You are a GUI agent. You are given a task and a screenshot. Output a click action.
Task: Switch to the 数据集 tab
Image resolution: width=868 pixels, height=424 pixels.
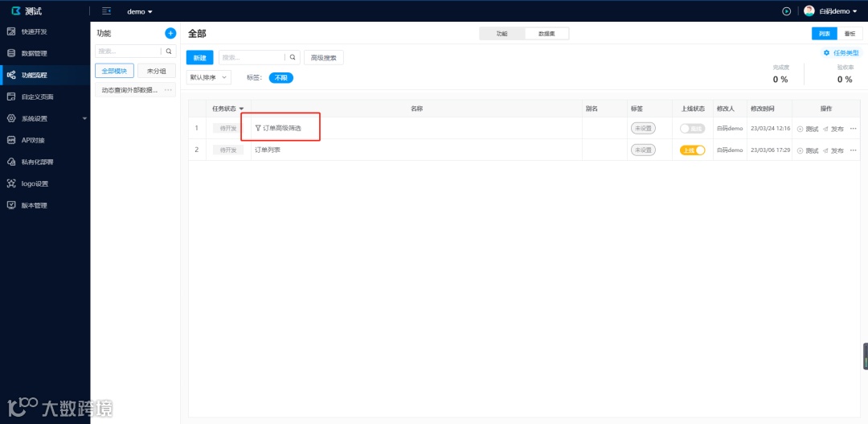[547, 34]
